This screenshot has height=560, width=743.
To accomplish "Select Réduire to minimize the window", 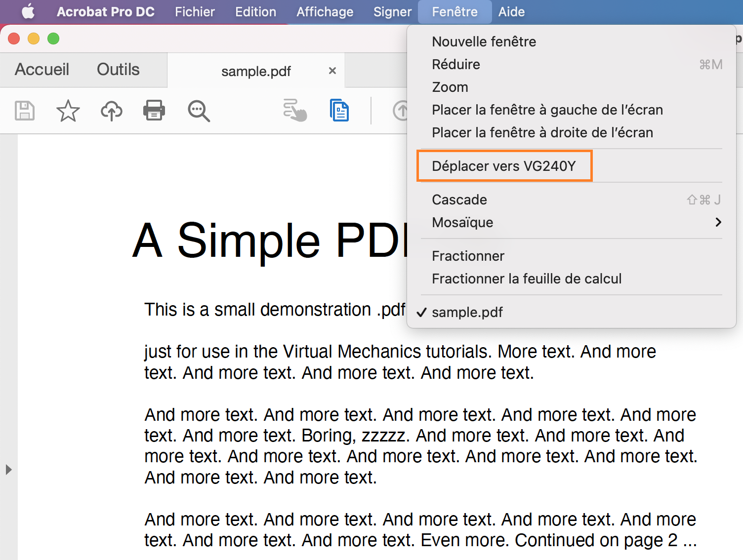I will click(x=572, y=64).
